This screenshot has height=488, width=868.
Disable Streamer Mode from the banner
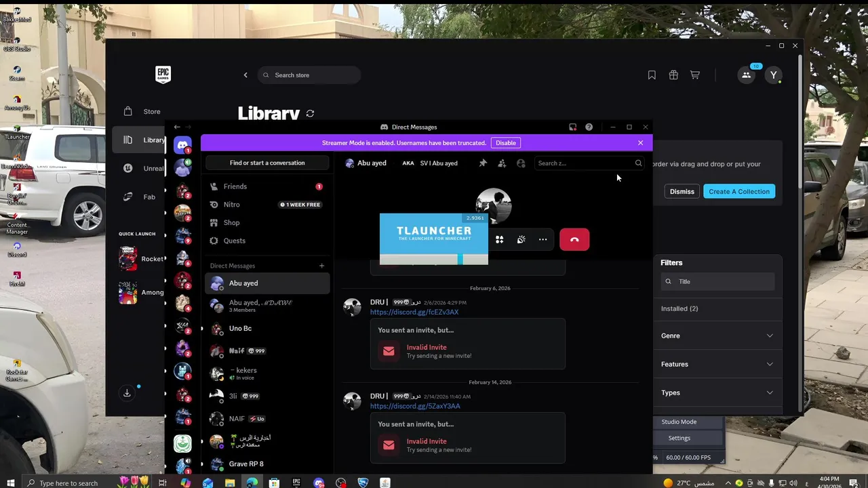click(506, 143)
